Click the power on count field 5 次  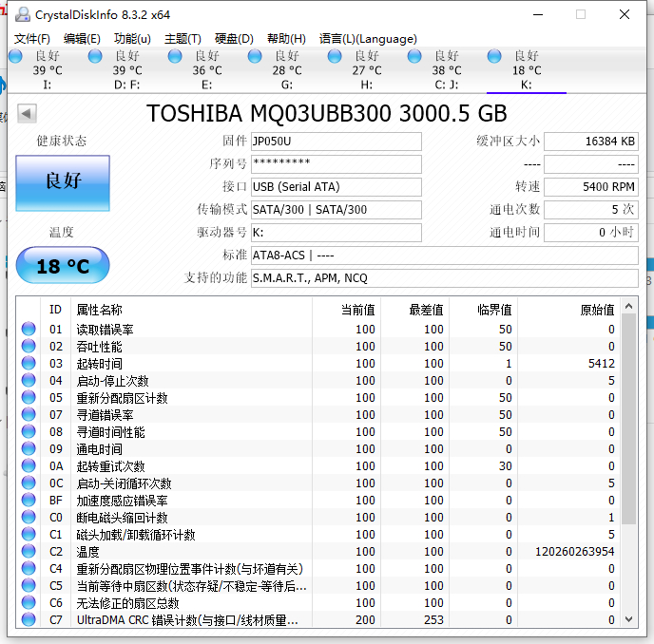point(591,210)
